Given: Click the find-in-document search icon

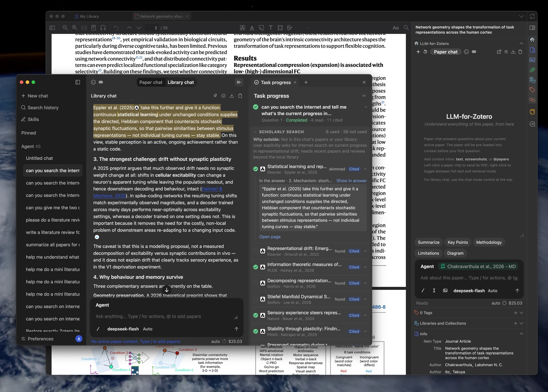Looking at the screenshot, I should click(x=406, y=28).
